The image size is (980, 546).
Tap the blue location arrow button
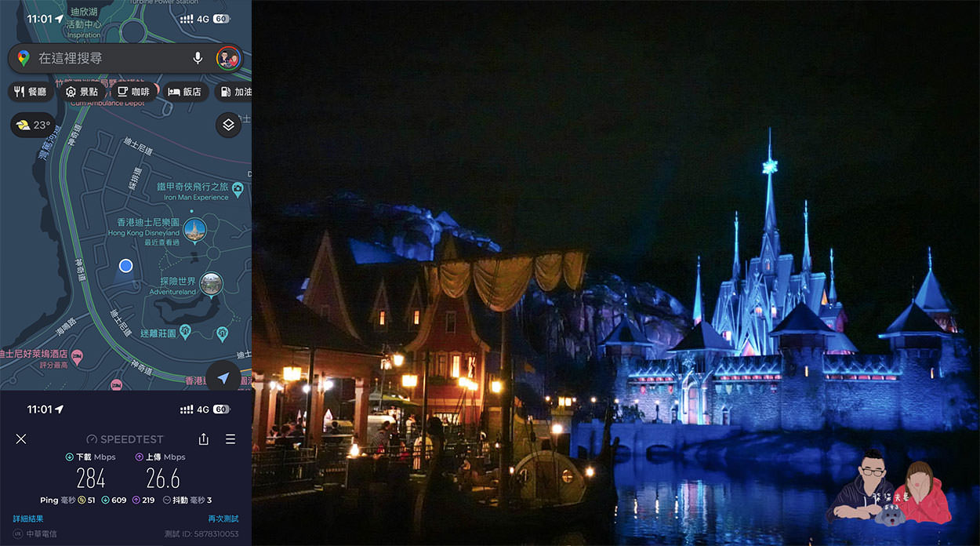tap(223, 378)
